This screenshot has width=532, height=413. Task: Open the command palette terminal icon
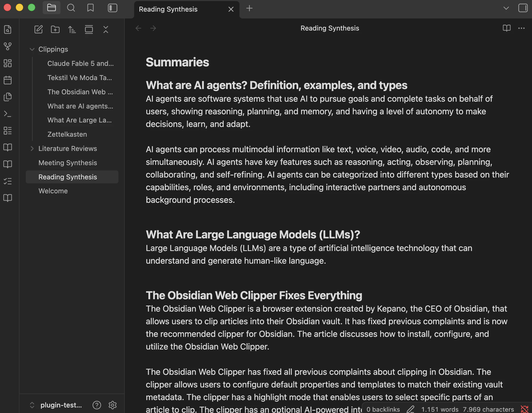pyautogui.click(x=8, y=114)
